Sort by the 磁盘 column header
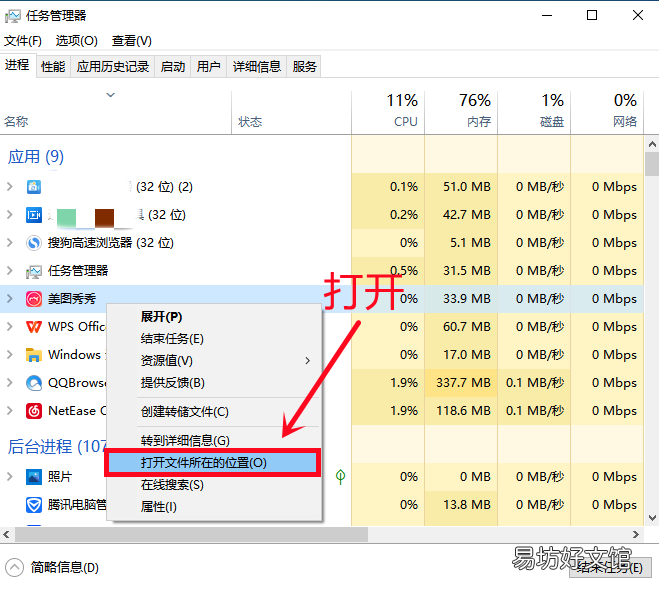Screen dimensions: 659x590 pos(534,113)
